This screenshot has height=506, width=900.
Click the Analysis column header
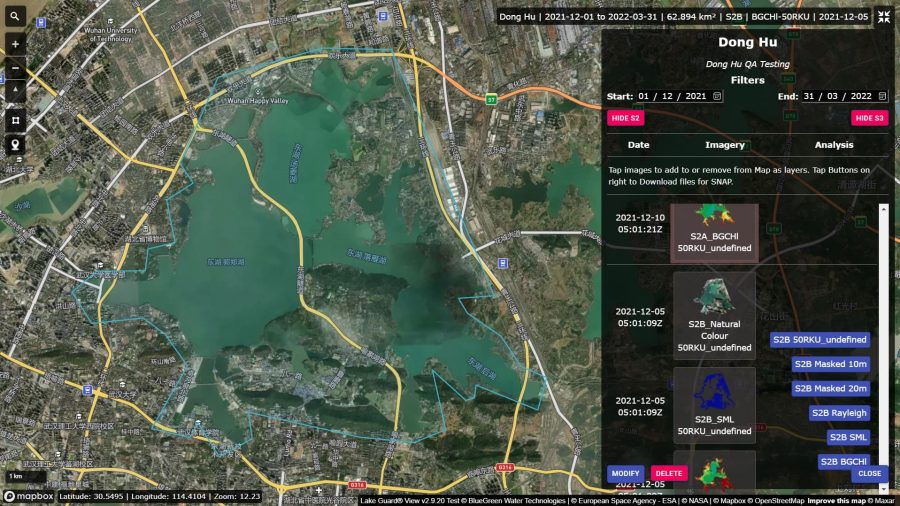pos(833,145)
